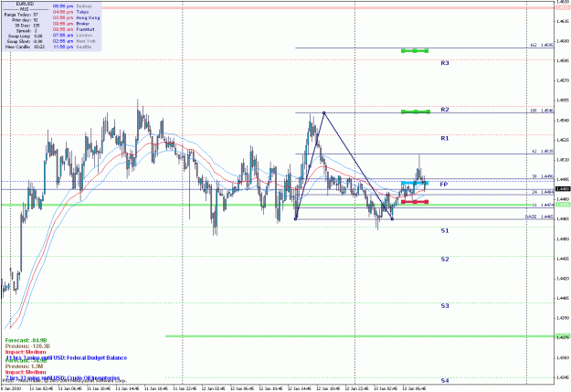Select the red marker bar below FP

415,201
